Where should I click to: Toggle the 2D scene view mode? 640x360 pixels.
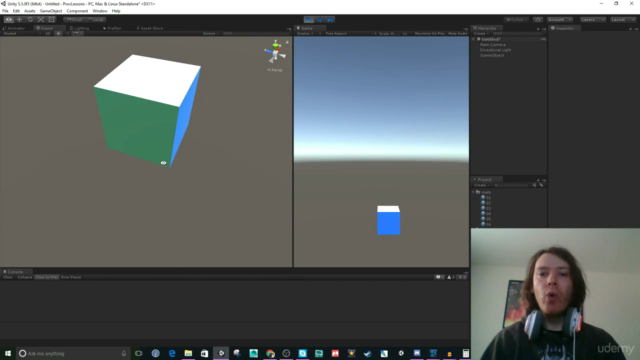48,33
